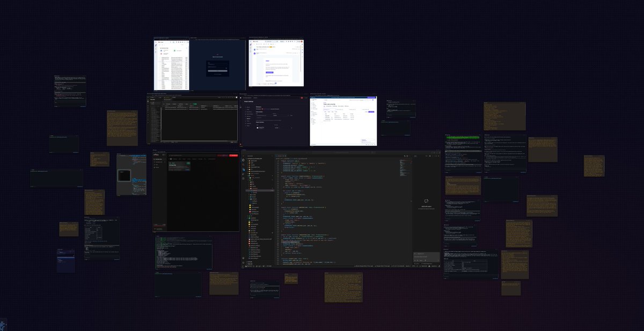Screen dimensions: 644x331
Task: Click the sign-in button on the dark login page
Action: (217, 71)
